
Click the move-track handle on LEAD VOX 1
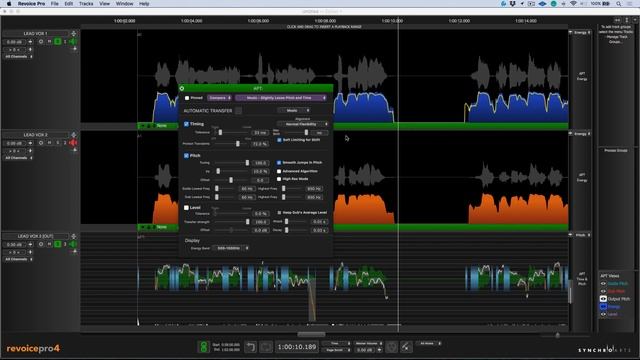pos(73,33)
